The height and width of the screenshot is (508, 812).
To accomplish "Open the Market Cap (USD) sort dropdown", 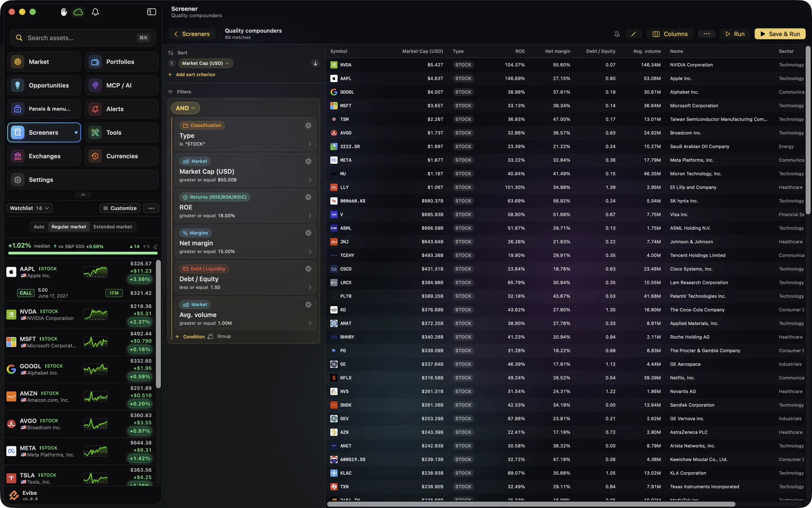I will (x=205, y=63).
